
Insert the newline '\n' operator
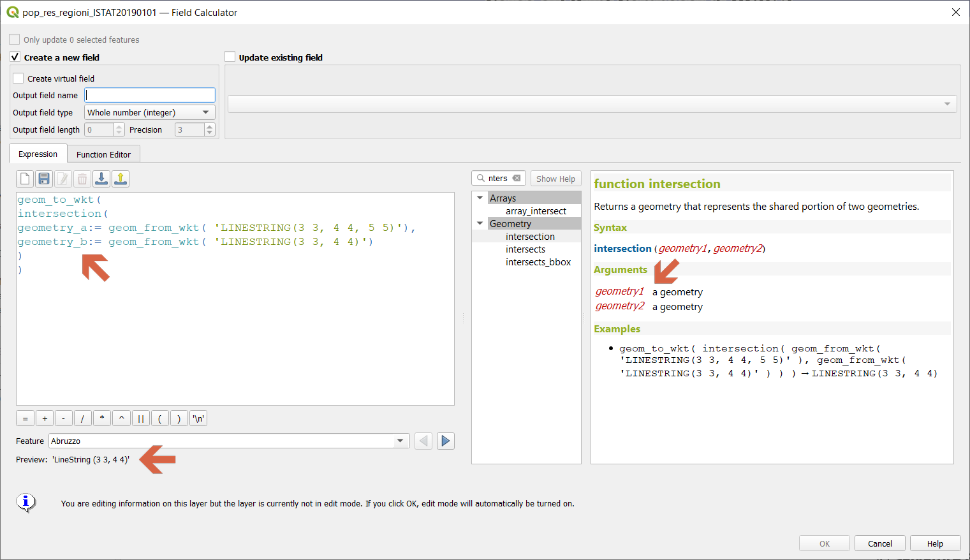click(x=198, y=418)
